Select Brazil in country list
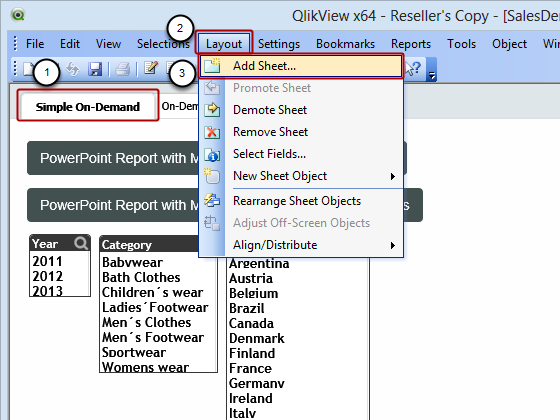Screen dimensions: 560x420 coord(297,308)
